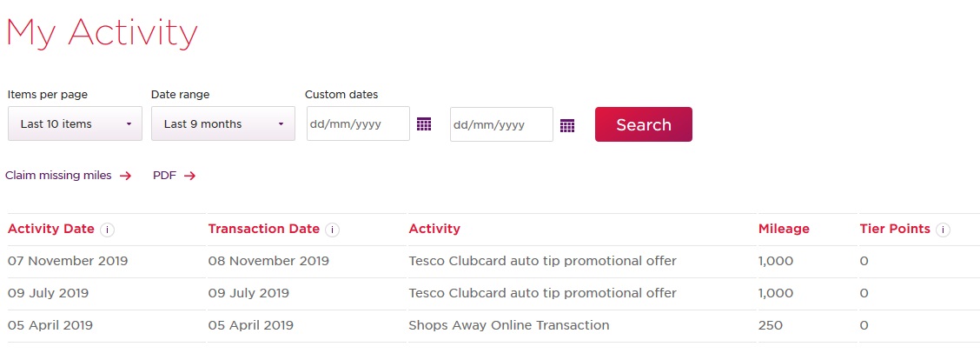980x360 pixels.
Task: Click the Transaction Date info icon
Action: (x=333, y=230)
